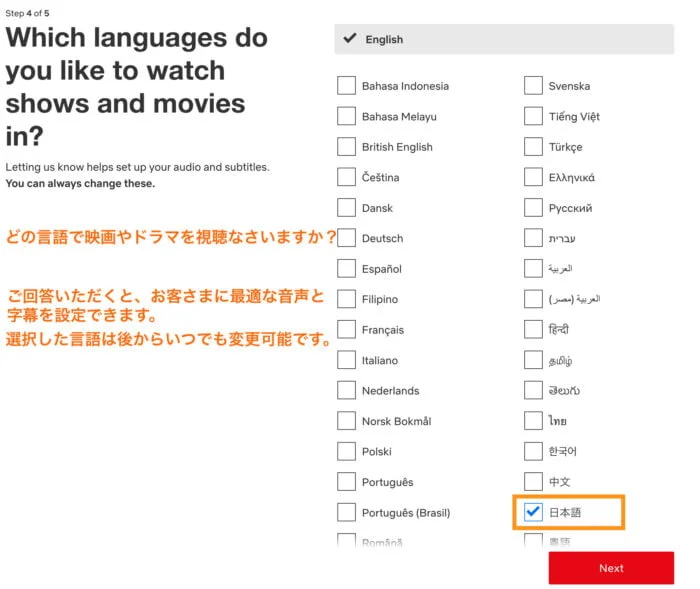Screen dimensions: 700x589
Task: Click the checked English header row
Action: pos(504,39)
